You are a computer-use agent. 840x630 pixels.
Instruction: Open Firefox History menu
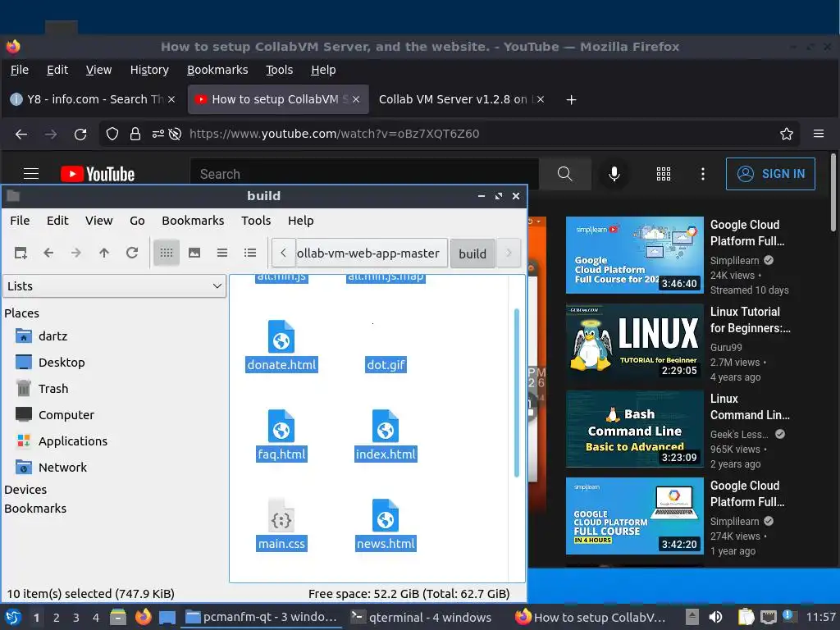[149, 71]
